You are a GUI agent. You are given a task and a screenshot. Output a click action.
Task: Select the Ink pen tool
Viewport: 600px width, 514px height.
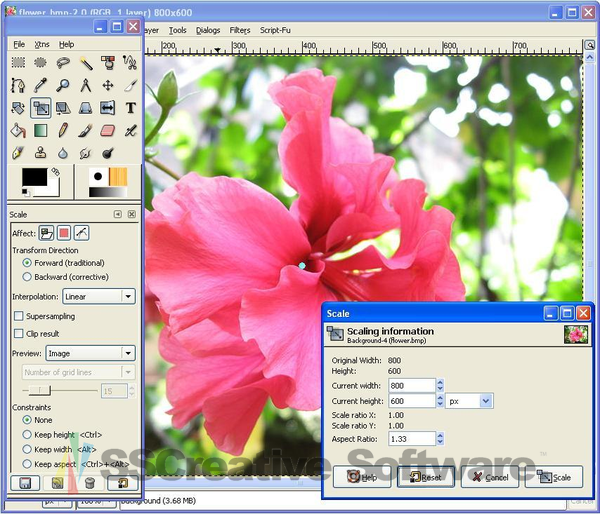pos(18,153)
